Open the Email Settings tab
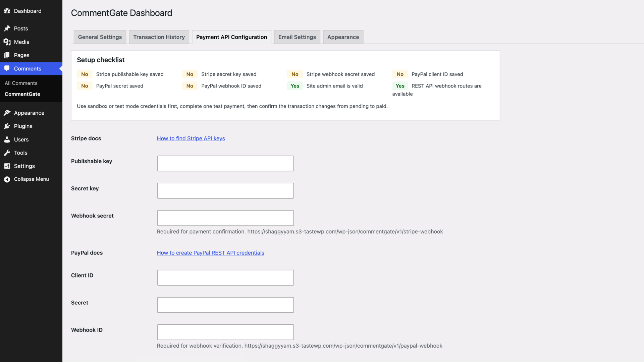The width and height of the screenshot is (644, 362). coord(297,37)
